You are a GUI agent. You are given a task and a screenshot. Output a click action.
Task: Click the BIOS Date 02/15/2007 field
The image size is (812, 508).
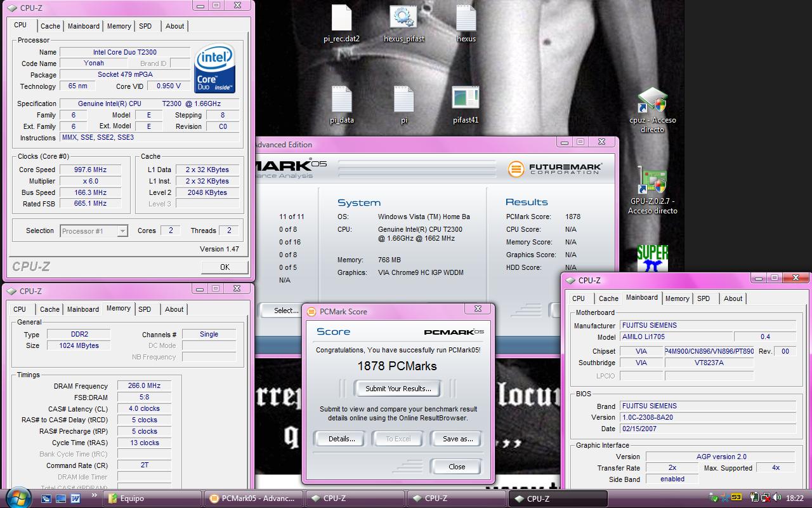pos(707,429)
